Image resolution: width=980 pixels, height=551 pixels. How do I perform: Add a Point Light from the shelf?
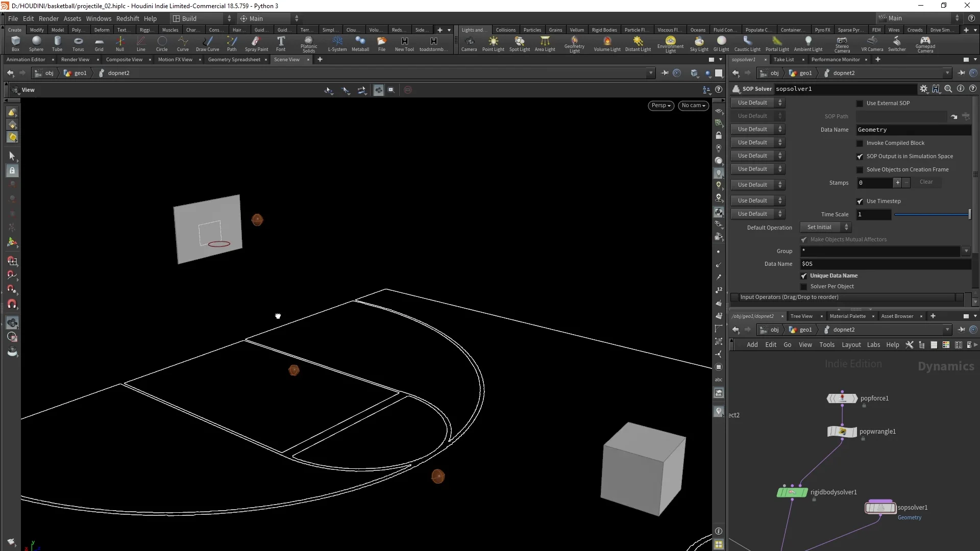(493, 43)
